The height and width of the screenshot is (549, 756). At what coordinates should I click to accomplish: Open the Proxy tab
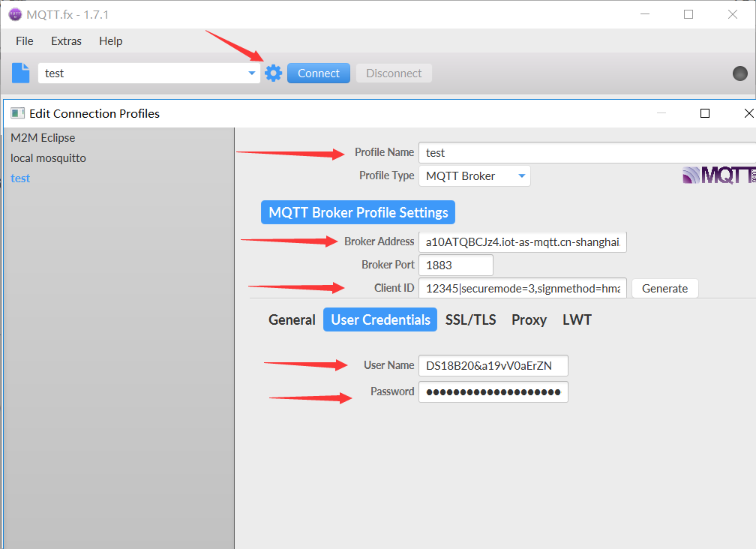(529, 319)
